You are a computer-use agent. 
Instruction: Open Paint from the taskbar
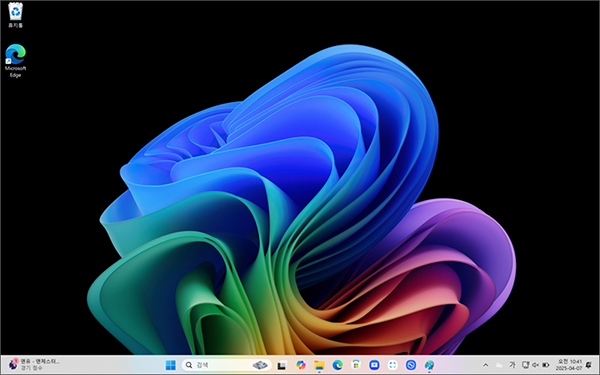pos(429,365)
